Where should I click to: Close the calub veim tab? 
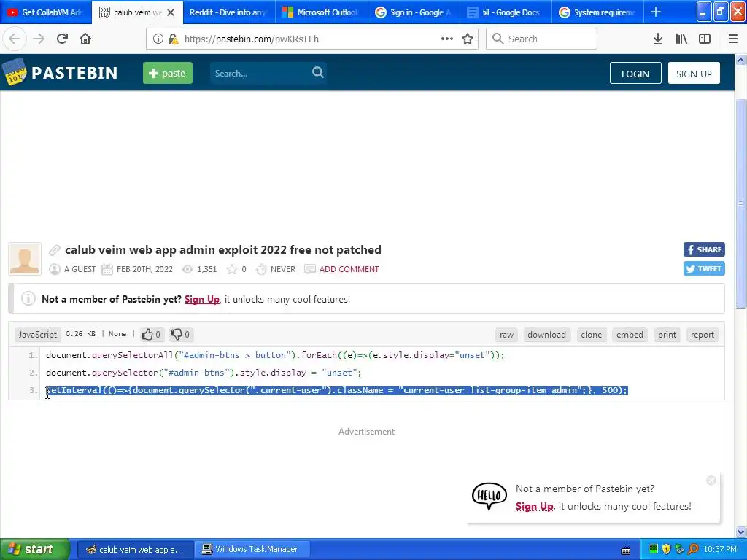point(171,12)
